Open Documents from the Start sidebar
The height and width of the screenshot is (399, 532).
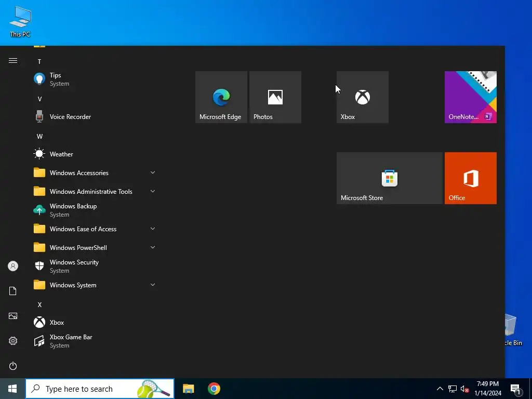[13, 291]
